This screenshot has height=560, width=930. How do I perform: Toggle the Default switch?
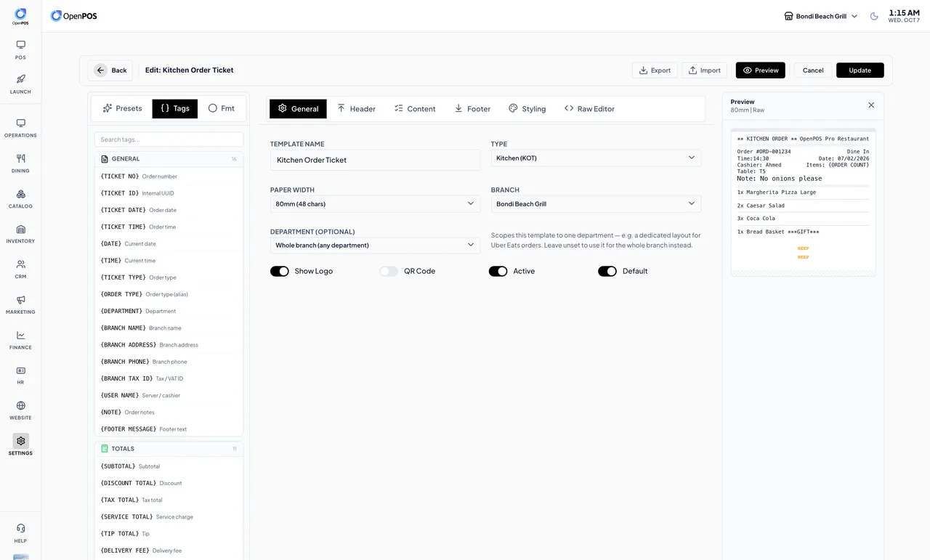click(607, 271)
